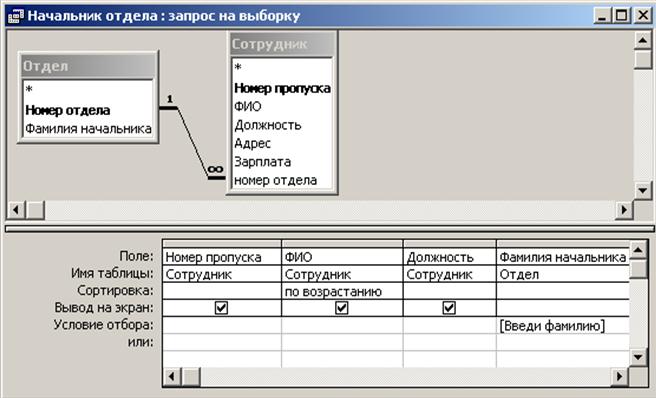Click criteria cell under ФИО column

(x=342, y=326)
